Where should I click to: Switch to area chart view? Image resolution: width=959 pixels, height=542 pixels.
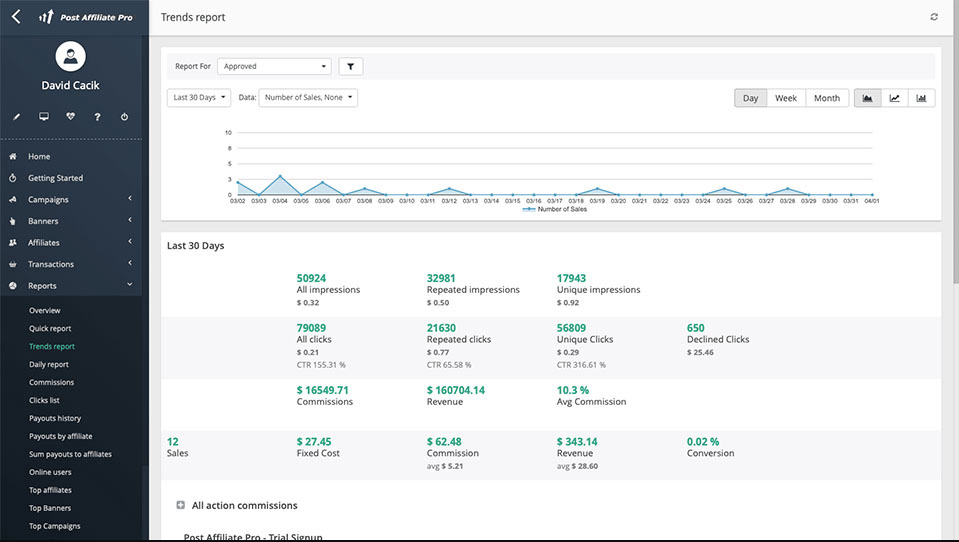tap(867, 98)
